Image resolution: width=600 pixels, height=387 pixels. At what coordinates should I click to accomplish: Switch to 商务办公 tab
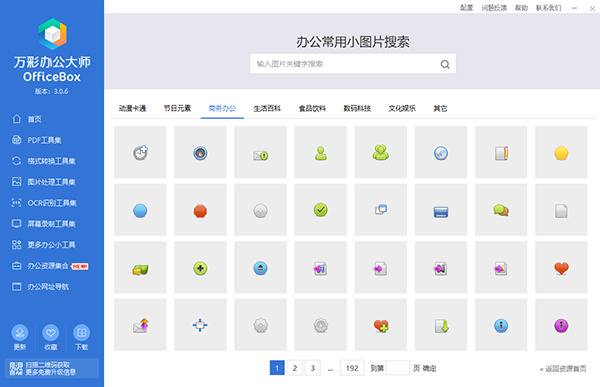click(222, 109)
